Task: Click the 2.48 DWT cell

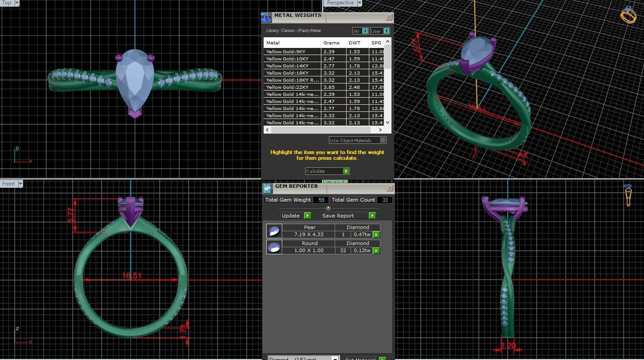Action: tap(358, 87)
